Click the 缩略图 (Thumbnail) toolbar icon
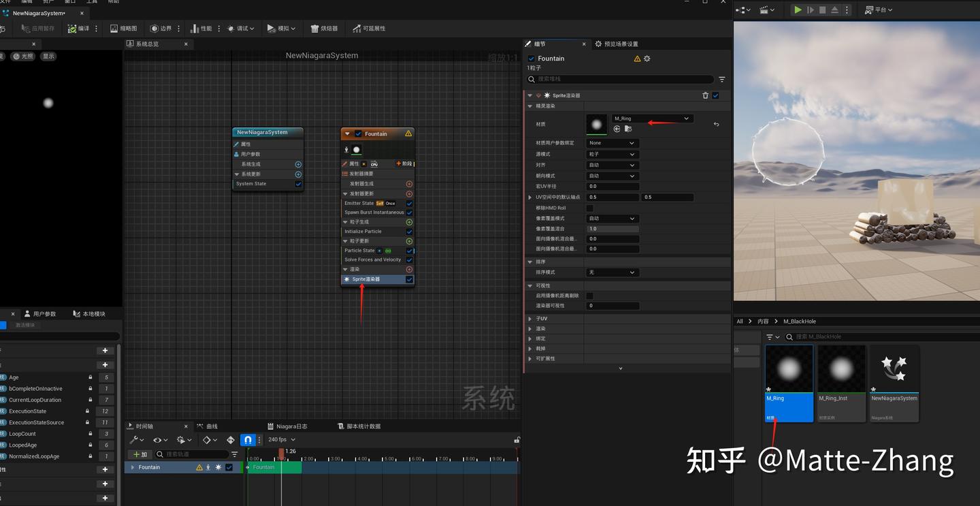The image size is (980, 506). [x=125, y=28]
